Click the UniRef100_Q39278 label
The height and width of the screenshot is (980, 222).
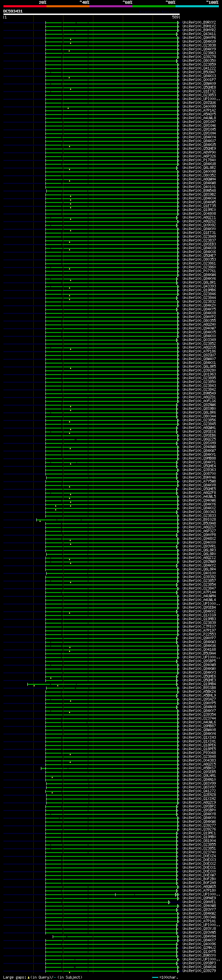199,57
